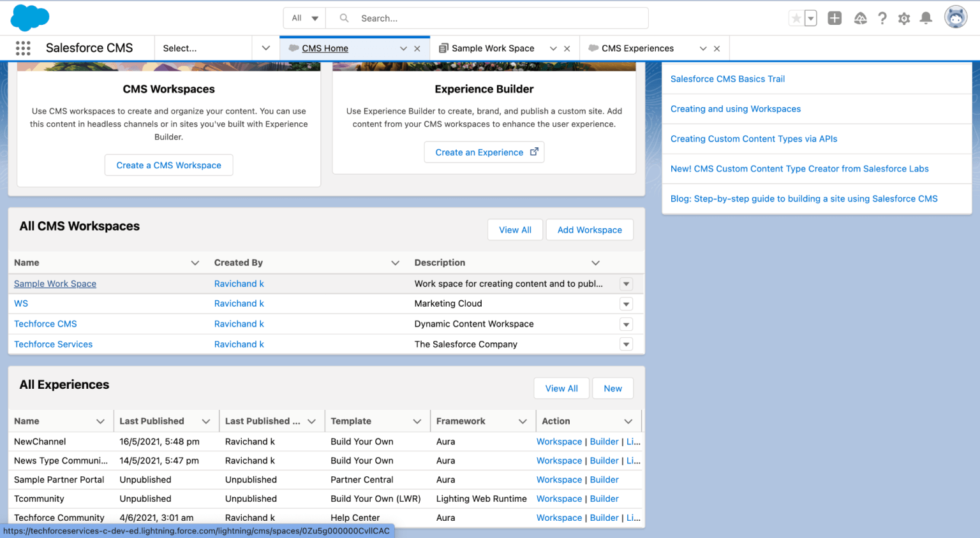Close the CMS Home tab
Viewport: 980px width, 538px height.
[417, 48]
